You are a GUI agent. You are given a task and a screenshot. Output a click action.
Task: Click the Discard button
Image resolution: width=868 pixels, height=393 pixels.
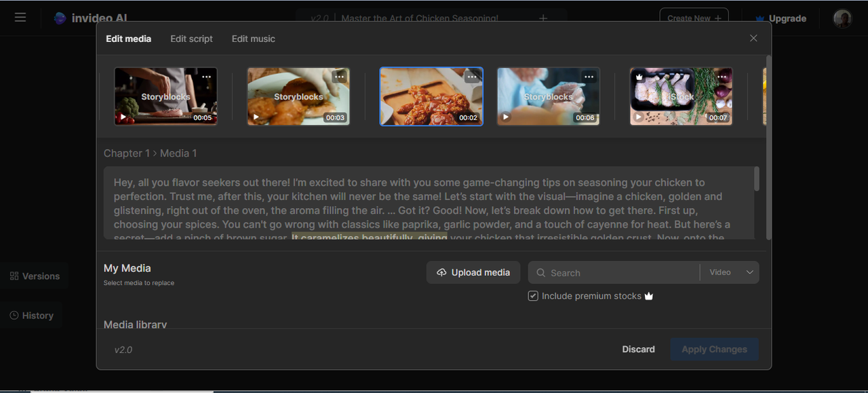coord(639,350)
